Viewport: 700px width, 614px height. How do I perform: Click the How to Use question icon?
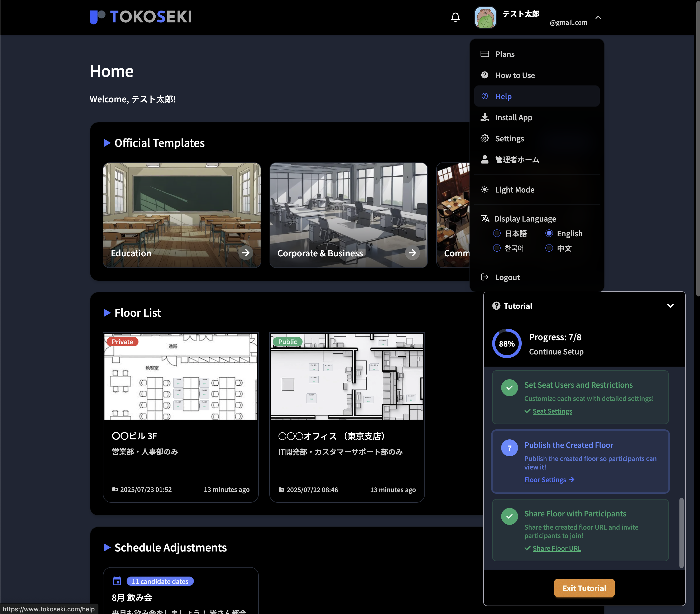485,75
